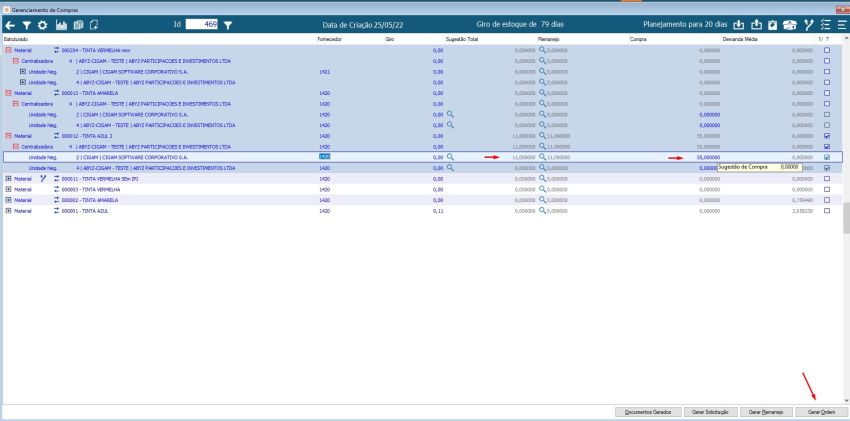
Task: Click the Documentos Gerados button
Action: [648, 412]
